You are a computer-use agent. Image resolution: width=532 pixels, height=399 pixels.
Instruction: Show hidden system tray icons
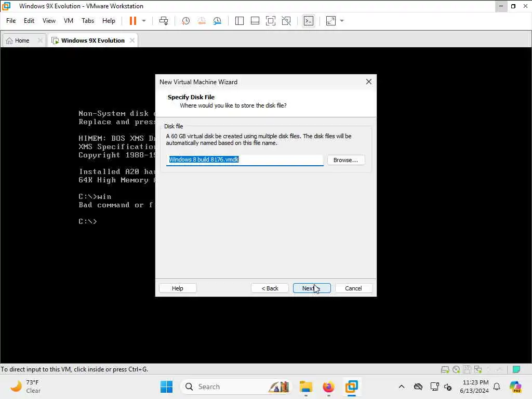coord(402,387)
